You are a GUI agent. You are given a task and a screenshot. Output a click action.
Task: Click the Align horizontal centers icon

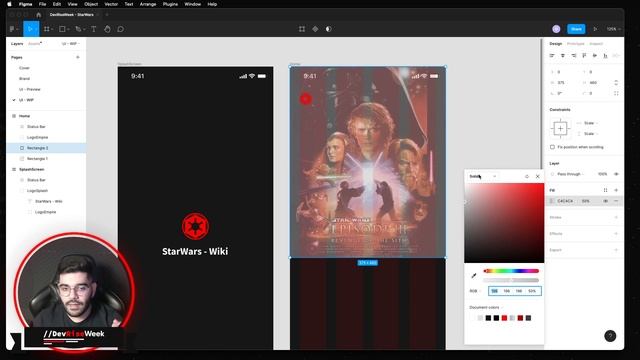point(562,56)
